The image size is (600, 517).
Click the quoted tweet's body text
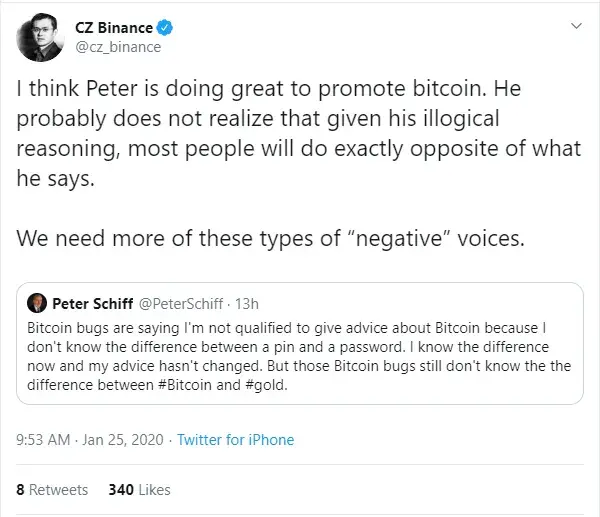[x=299, y=355]
